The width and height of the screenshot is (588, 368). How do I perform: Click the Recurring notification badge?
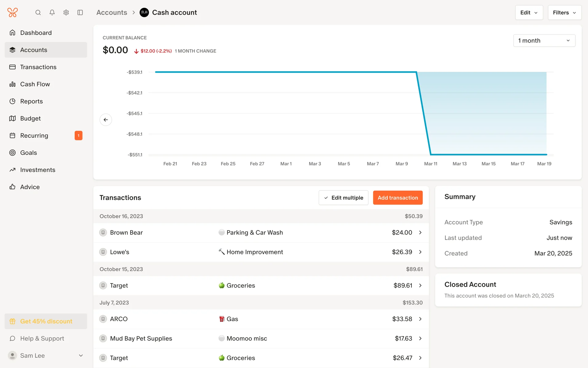coord(78,136)
